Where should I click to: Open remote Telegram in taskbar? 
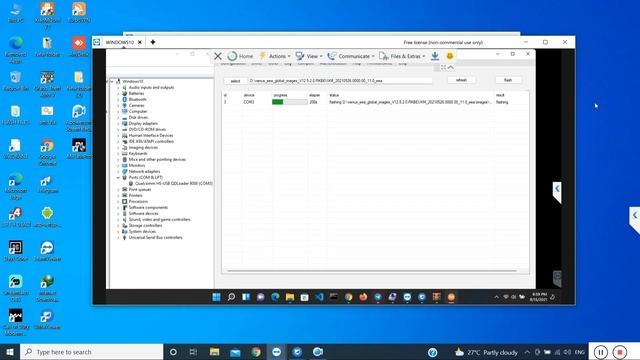tap(378, 297)
